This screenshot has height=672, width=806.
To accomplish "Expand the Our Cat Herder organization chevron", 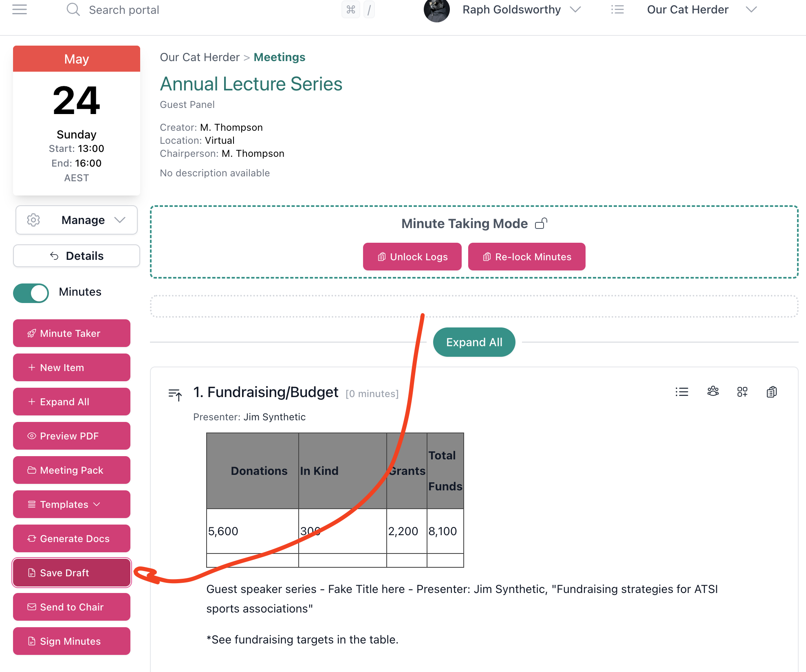I will point(751,9).
